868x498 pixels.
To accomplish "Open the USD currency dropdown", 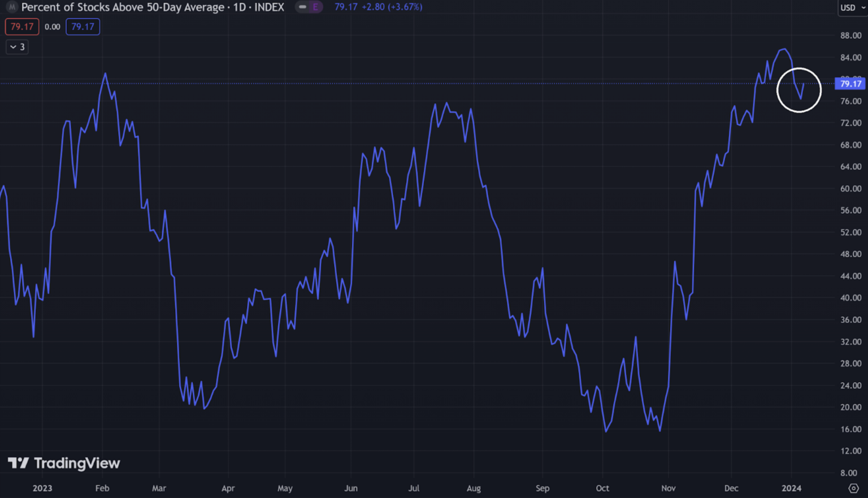I will point(848,8).
